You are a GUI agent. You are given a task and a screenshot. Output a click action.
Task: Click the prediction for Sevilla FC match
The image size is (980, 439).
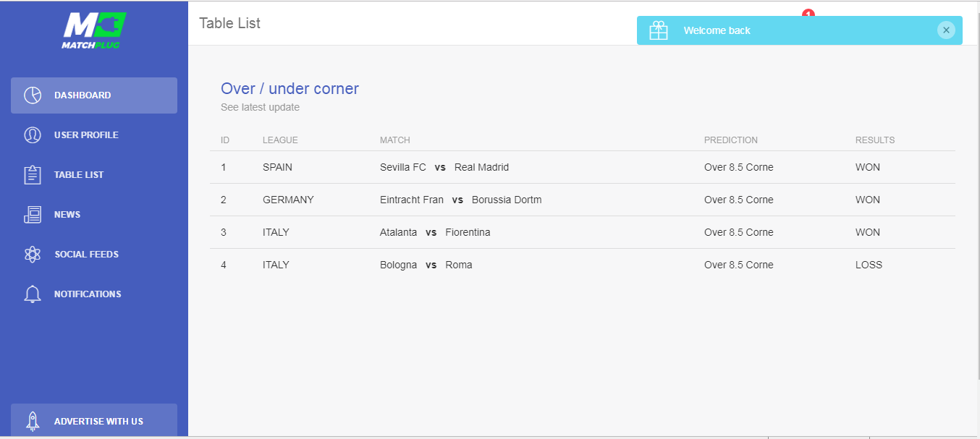point(739,167)
